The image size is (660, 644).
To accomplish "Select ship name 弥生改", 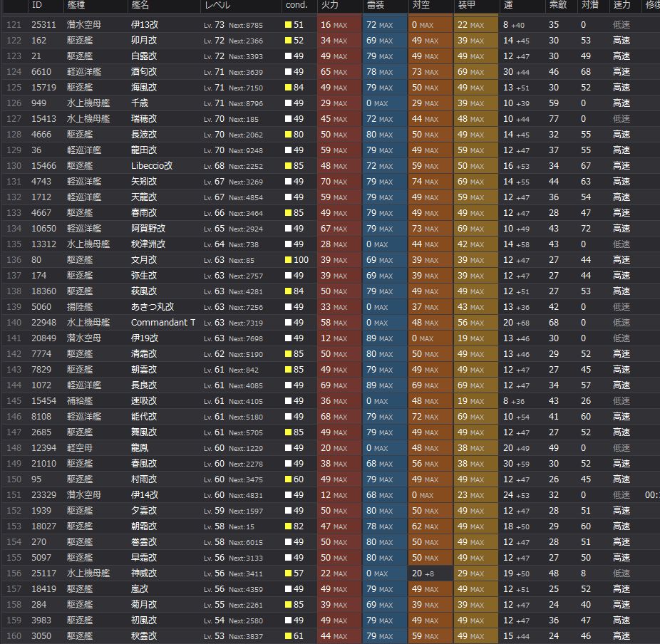I will point(144,276).
